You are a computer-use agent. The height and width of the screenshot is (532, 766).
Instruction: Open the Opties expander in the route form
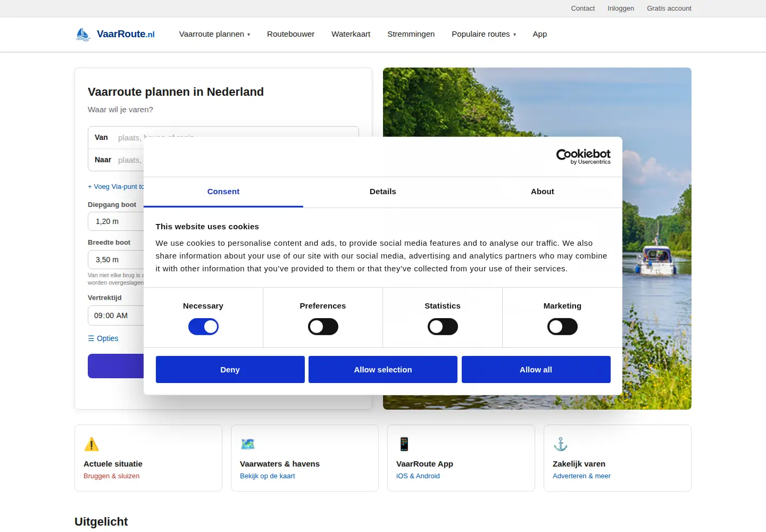(103, 338)
